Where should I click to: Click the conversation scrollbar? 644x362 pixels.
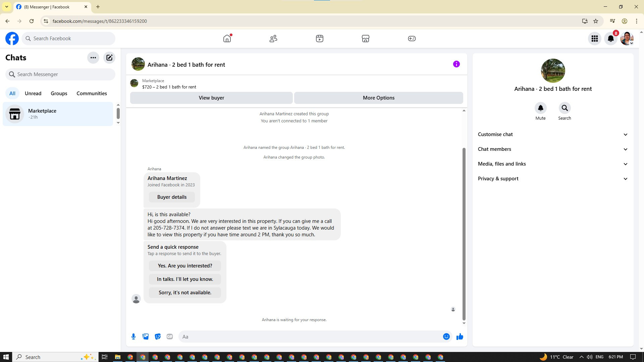pyautogui.click(x=464, y=234)
